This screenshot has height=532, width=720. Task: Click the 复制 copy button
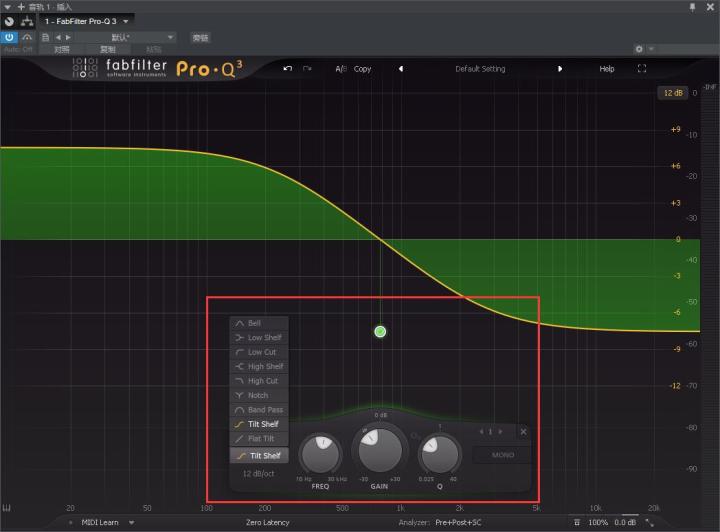(x=107, y=49)
